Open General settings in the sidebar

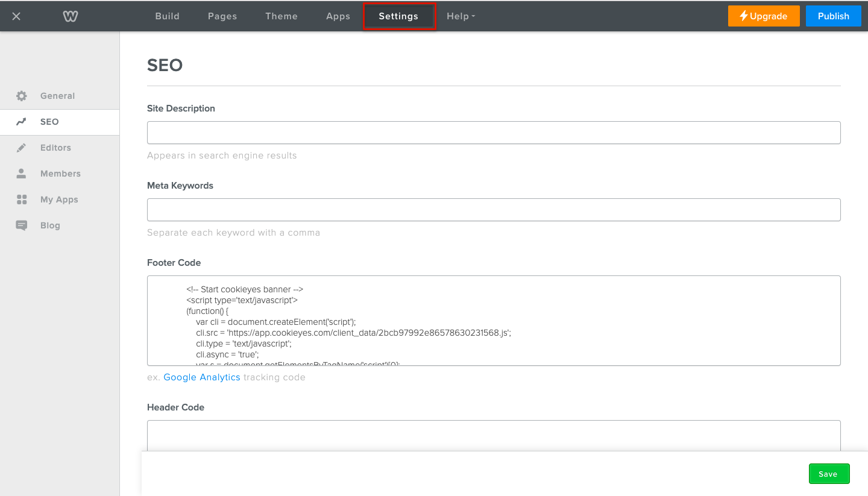pos(60,96)
